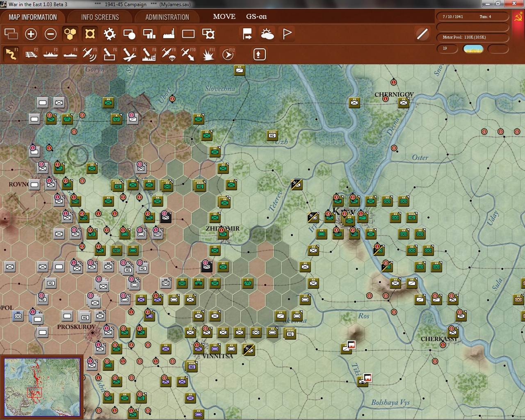Viewport: 525px width, 420px height.
Task: Toggle the yellow hex grid display
Action: (x=70, y=34)
